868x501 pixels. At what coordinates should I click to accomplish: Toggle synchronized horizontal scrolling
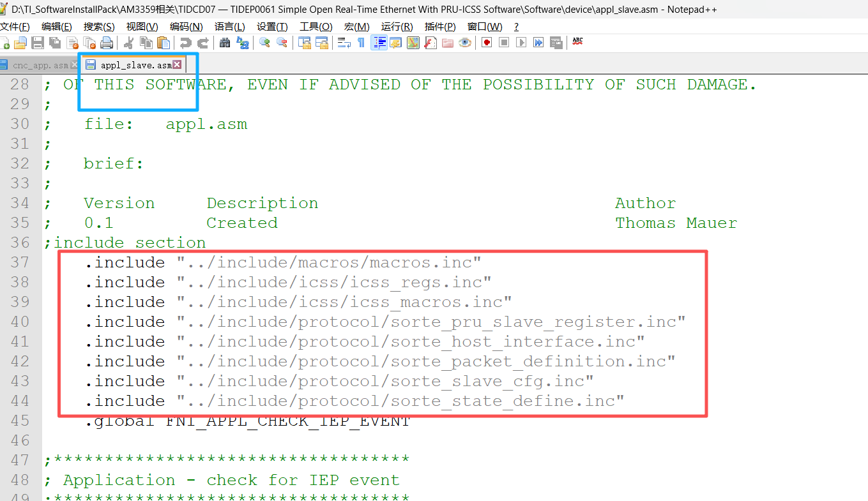coord(322,43)
